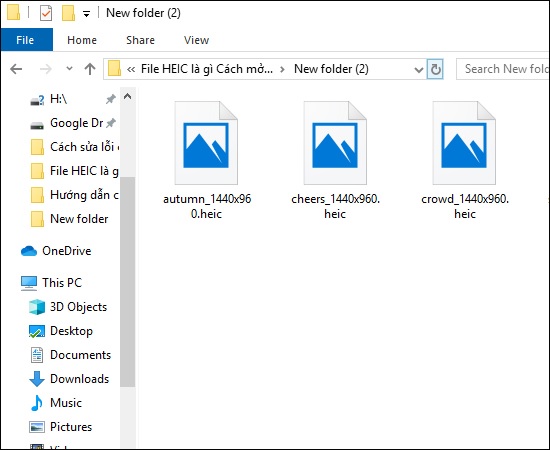Image resolution: width=550 pixels, height=450 pixels.
Task: Click the Up one level arrow
Action: pyautogui.click(x=90, y=69)
